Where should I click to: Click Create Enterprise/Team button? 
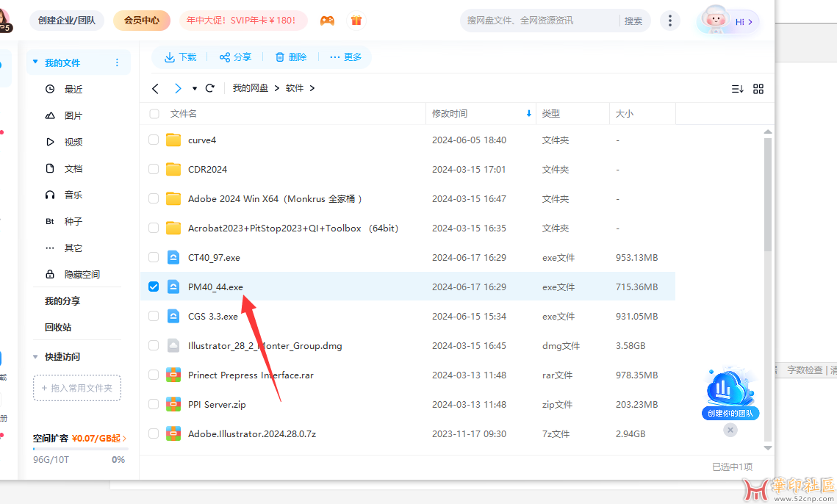coord(67,21)
